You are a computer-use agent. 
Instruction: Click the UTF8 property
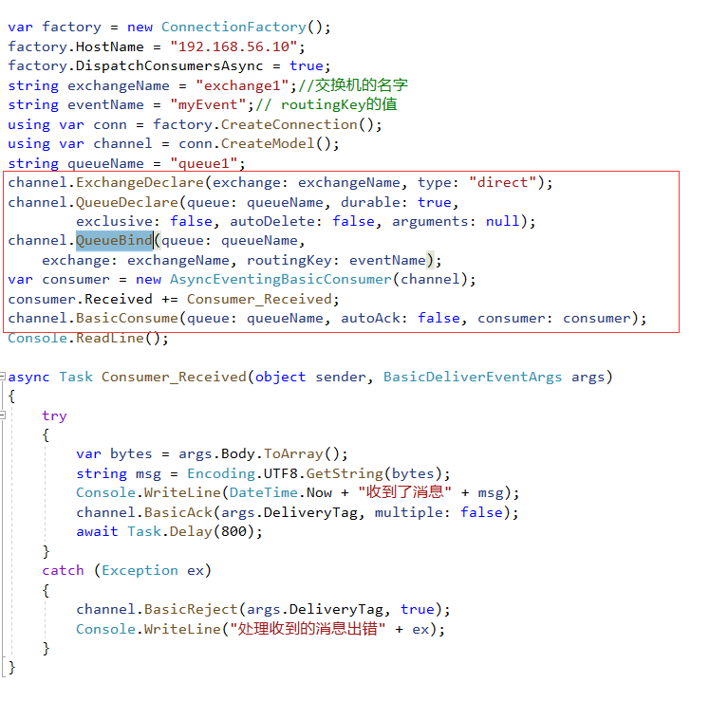[280, 473]
